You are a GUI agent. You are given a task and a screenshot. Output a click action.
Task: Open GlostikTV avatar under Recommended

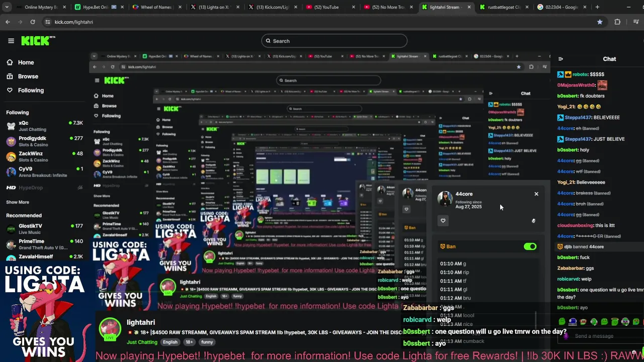click(x=11, y=229)
